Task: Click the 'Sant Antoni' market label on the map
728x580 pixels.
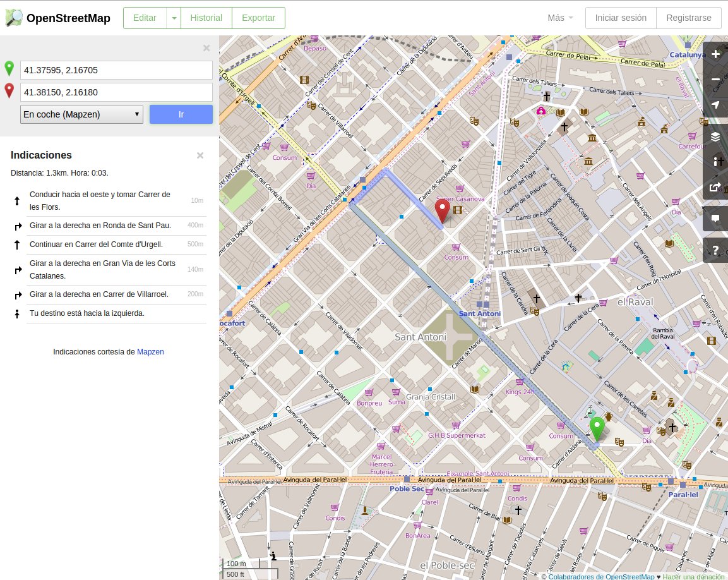Action: tap(420, 337)
